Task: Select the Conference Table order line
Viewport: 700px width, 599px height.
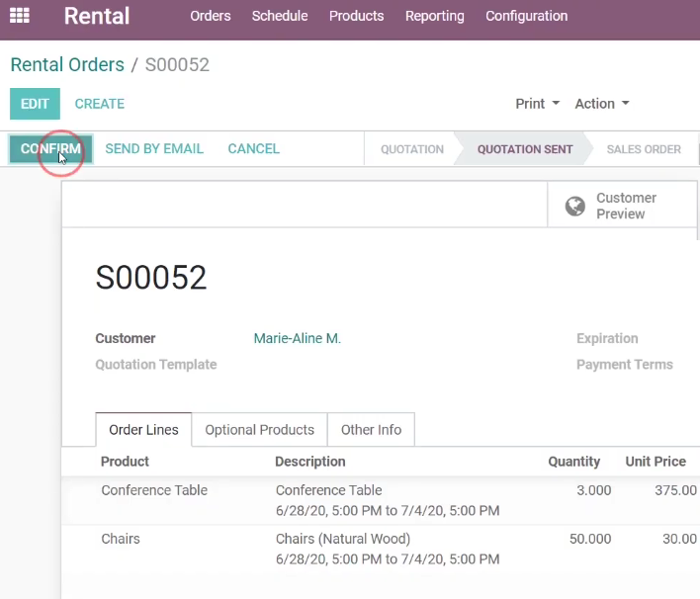Action: [x=381, y=500]
